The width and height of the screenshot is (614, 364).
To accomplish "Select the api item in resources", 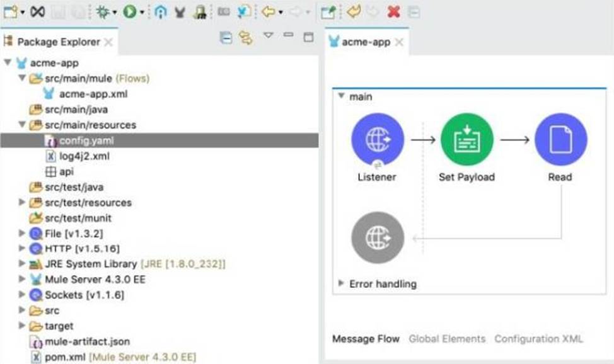I will (x=66, y=171).
